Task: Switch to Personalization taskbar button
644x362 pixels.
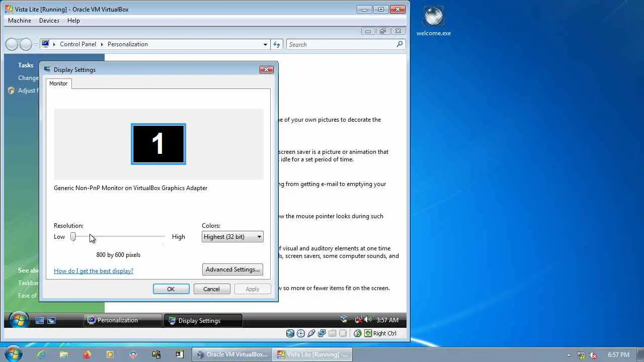Action: (x=122, y=320)
